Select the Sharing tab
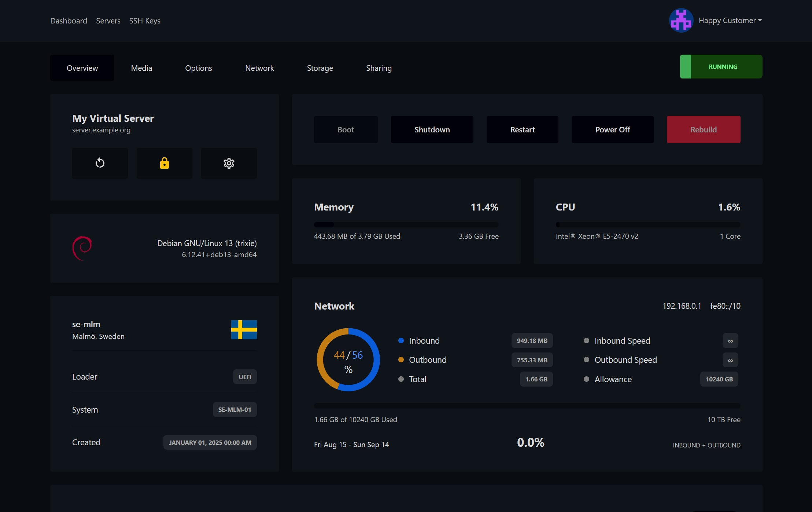Image resolution: width=812 pixels, height=512 pixels. pyautogui.click(x=379, y=68)
